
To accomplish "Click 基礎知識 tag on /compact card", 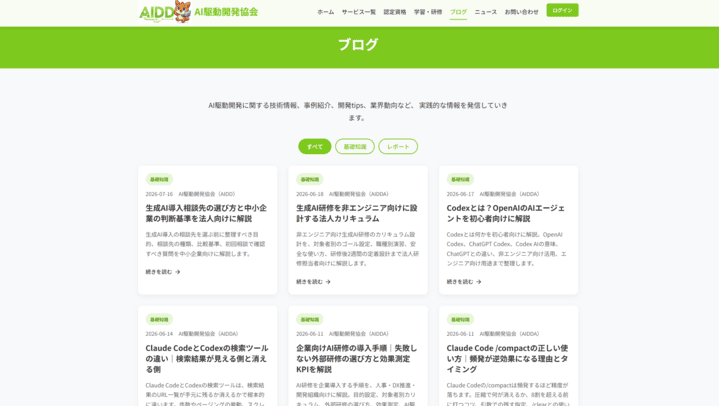I will [460, 319].
